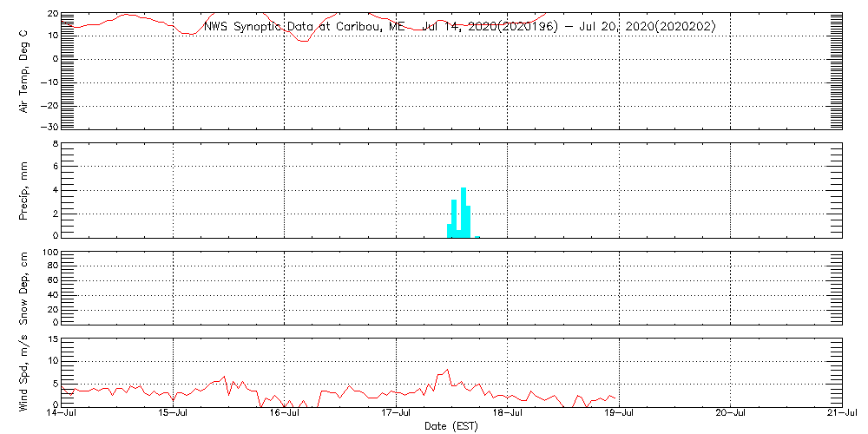Click the highest peak of the wind speed line
This screenshot has height=434, width=868.
coord(447,369)
